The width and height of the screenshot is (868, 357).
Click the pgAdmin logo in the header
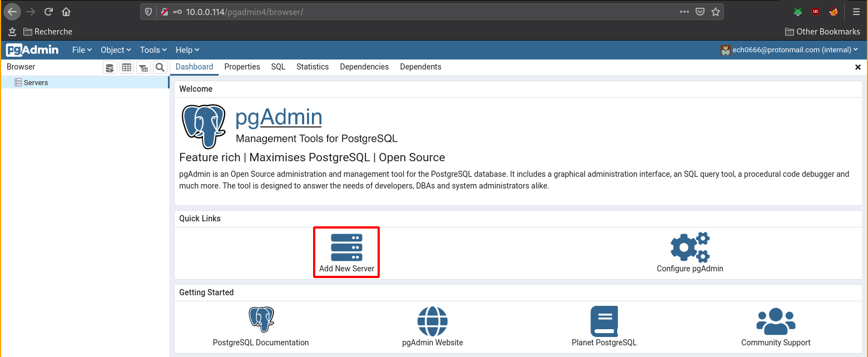click(32, 50)
